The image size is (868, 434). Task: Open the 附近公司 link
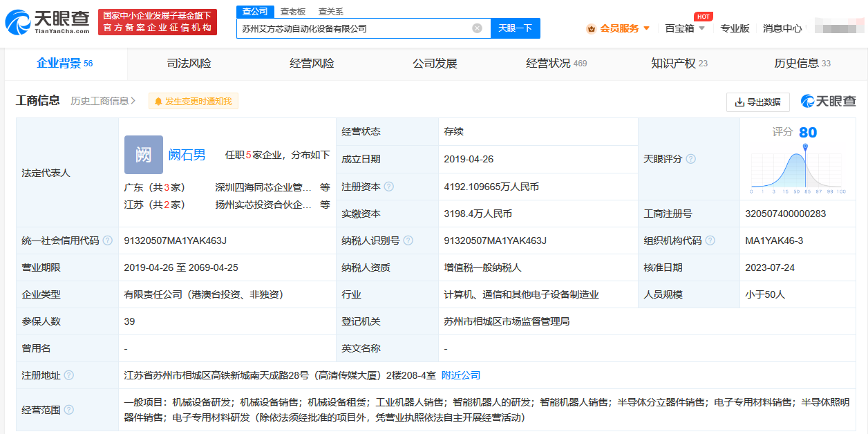[x=461, y=375]
